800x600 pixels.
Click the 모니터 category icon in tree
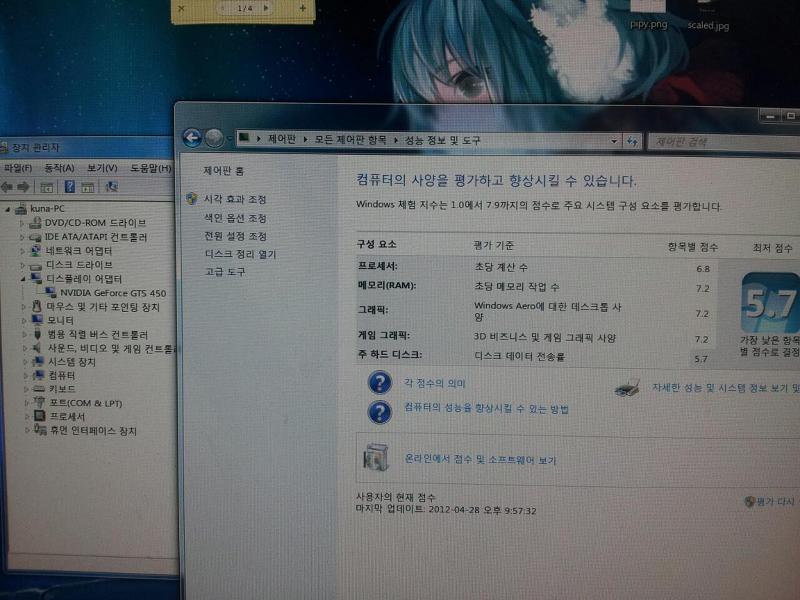(x=37, y=320)
